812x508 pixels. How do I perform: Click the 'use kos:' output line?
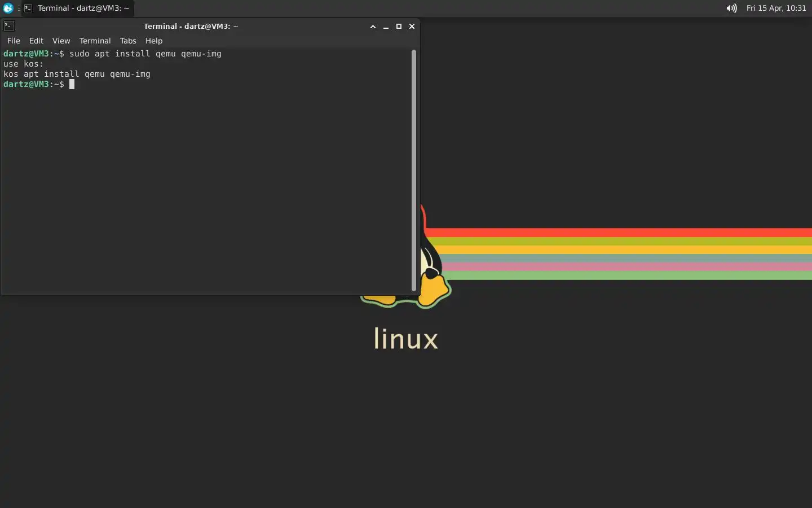(23, 64)
